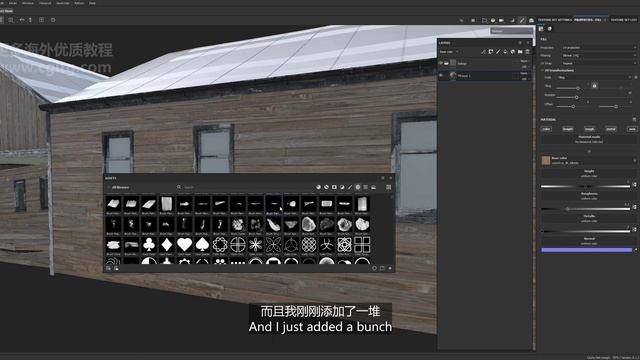Open the blend mode dropdown of Folder layer

(524, 61)
